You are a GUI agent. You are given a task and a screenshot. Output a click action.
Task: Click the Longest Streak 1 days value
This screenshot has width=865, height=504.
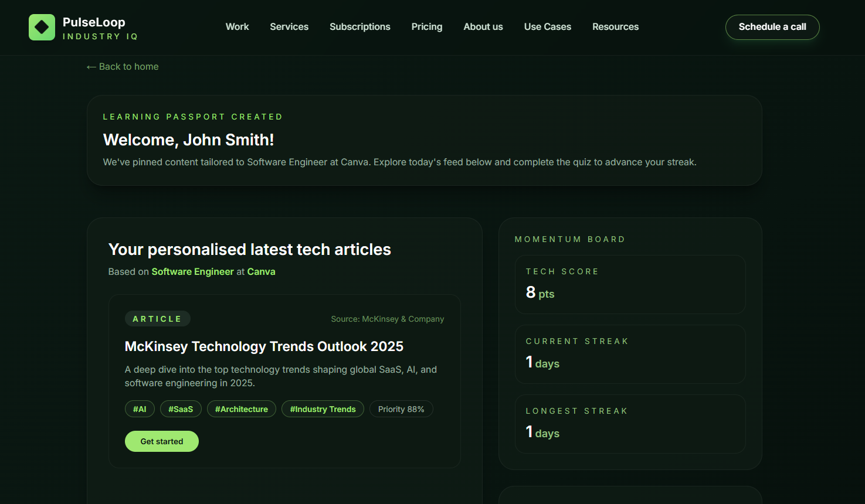tap(542, 432)
